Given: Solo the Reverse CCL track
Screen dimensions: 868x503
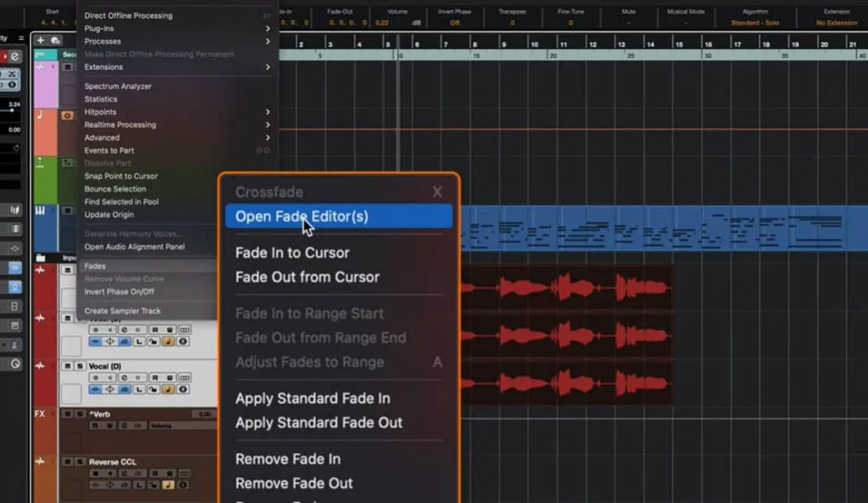Looking at the screenshot, I should click(x=80, y=462).
